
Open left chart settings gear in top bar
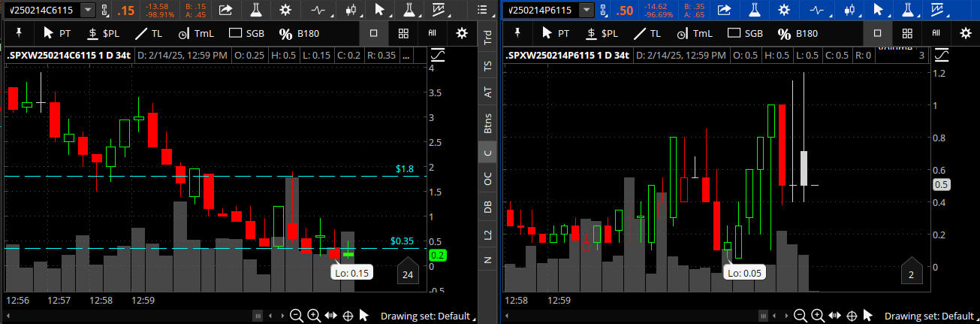click(285, 10)
